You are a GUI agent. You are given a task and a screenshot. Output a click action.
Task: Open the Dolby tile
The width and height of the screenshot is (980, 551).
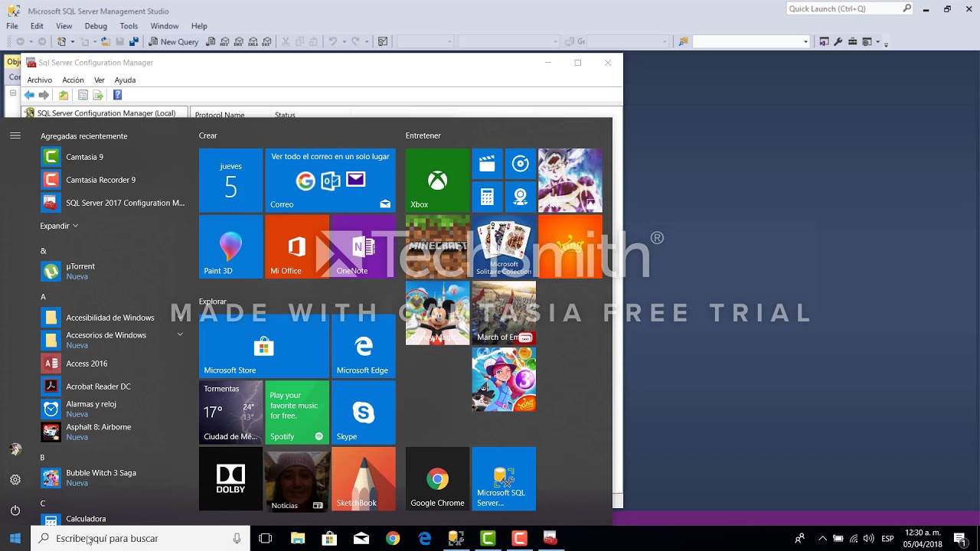pyautogui.click(x=230, y=479)
